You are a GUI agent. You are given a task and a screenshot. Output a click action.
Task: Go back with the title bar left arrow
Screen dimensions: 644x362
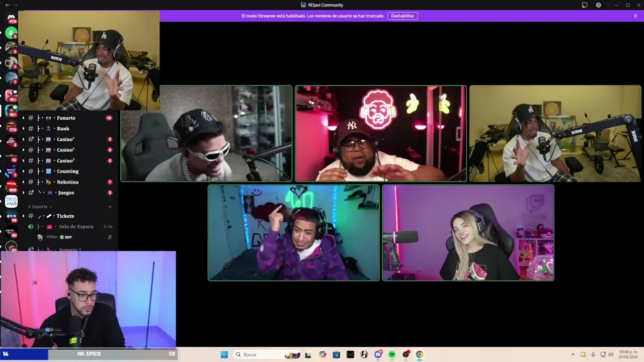click(7, 5)
